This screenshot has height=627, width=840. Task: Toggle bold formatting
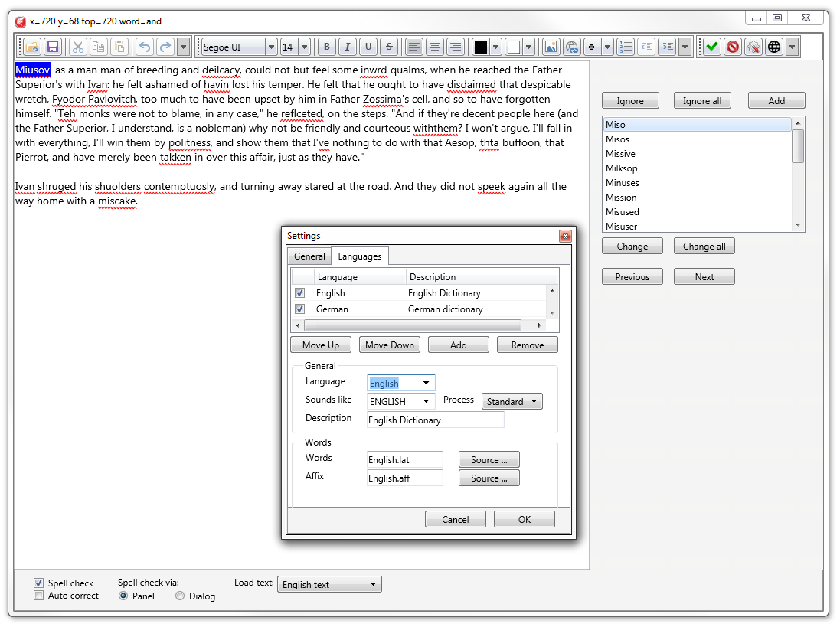click(x=327, y=47)
